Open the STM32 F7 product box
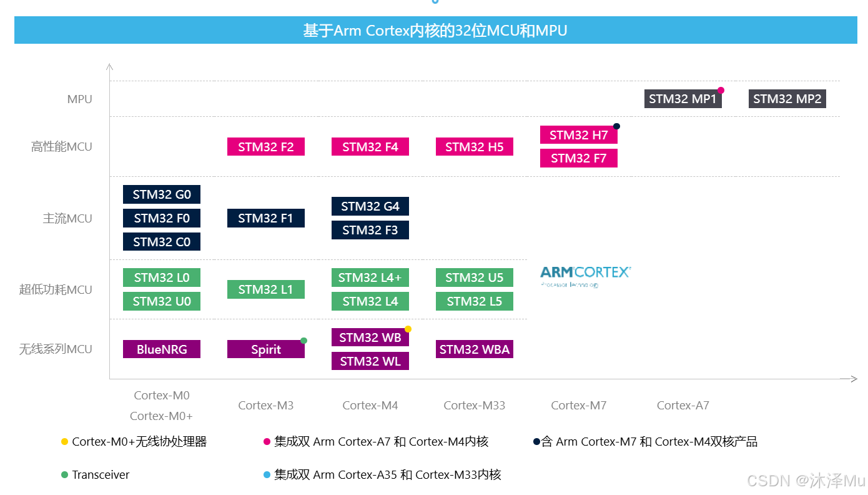This screenshot has height=495, width=868. (x=579, y=158)
